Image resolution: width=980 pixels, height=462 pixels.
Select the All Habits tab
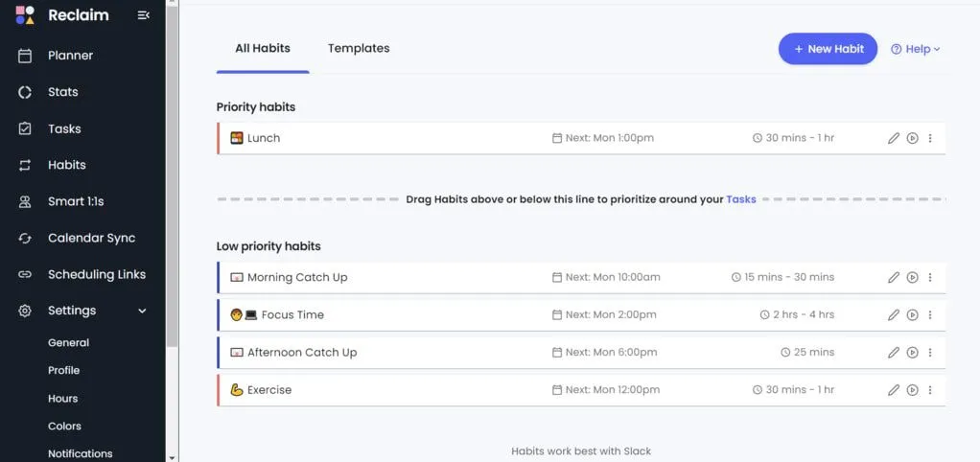pyautogui.click(x=263, y=48)
